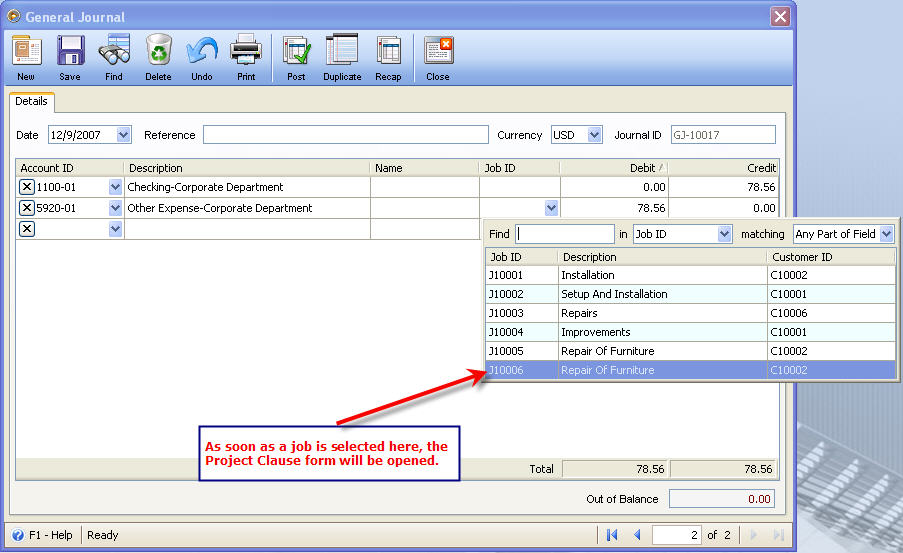This screenshot has width=903, height=553.
Task: Open the 'in Job ID' search field dropdown
Action: coord(724,234)
